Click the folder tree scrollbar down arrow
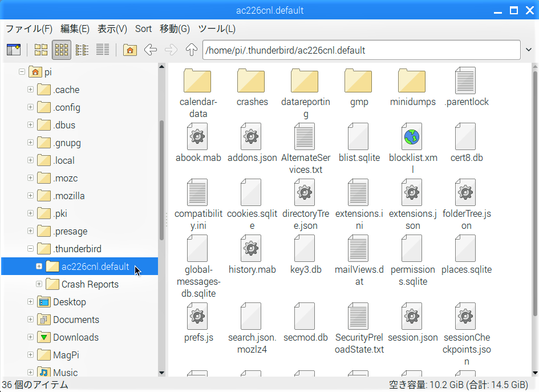This screenshot has height=392, width=539. coord(161,373)
